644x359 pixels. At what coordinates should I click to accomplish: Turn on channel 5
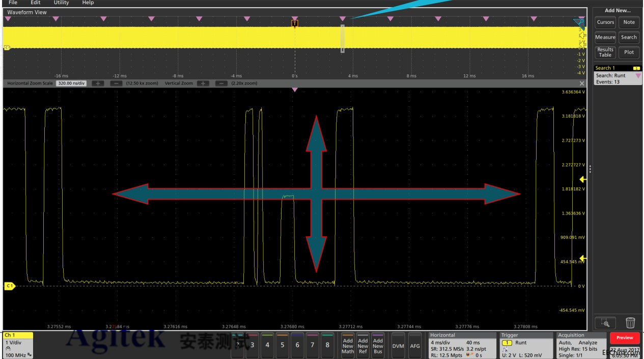[283, 345]
